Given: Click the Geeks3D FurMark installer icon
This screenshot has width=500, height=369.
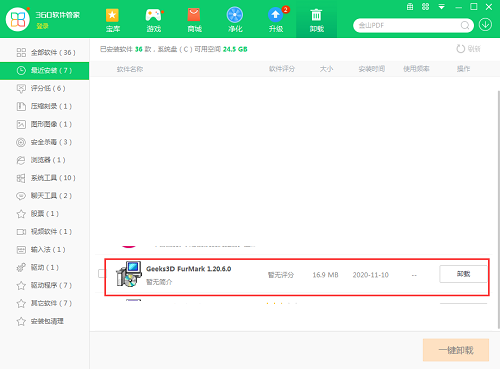Looking at the screenshot, I should pos(129,274).
